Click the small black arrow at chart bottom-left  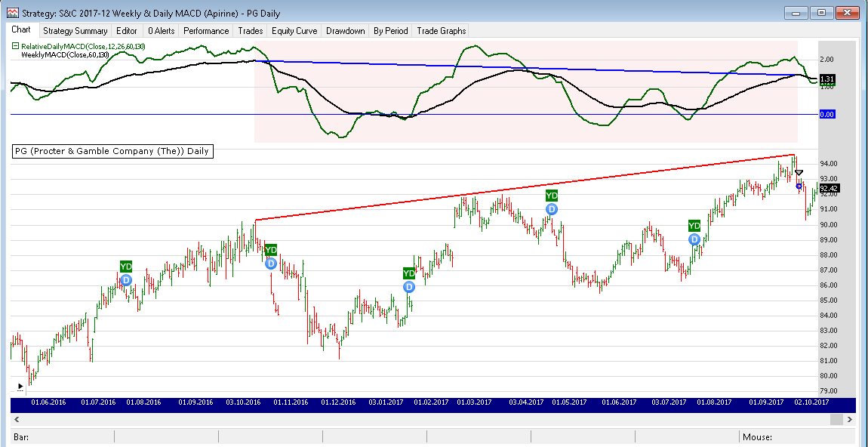tap(20, 387)
